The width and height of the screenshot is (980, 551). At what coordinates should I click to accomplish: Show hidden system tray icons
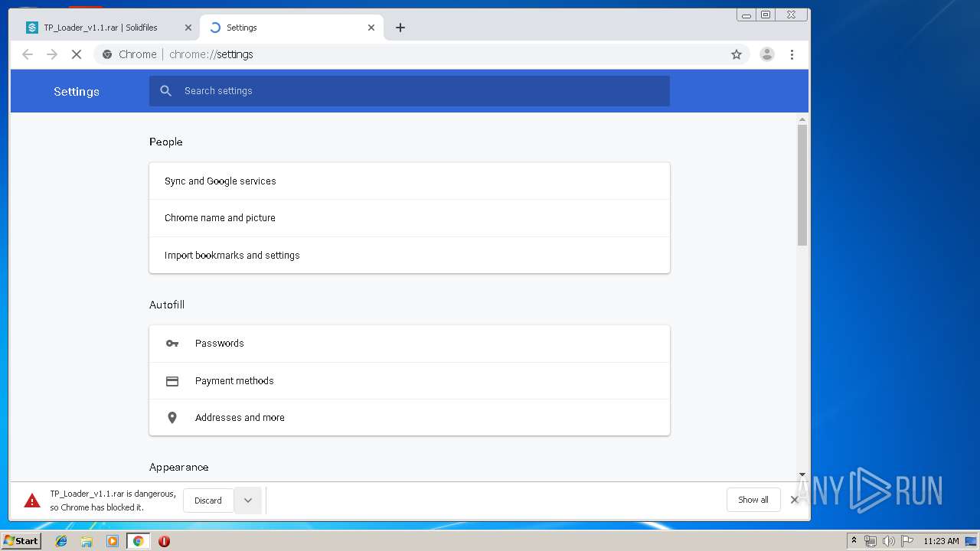click(854, 541)
